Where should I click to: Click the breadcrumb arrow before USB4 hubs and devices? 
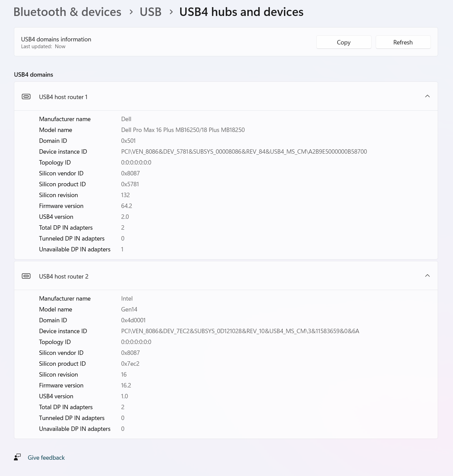click(x=171, y=12)
